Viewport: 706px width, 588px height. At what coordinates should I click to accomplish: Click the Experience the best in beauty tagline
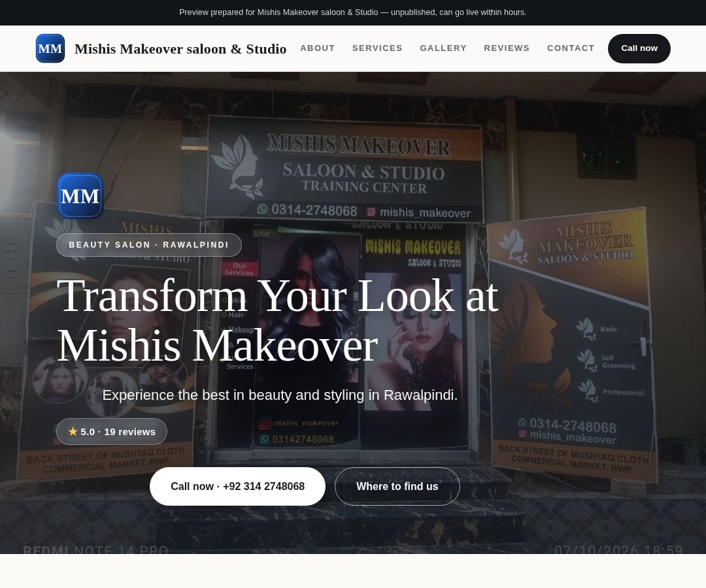click(x=280, y=395)
